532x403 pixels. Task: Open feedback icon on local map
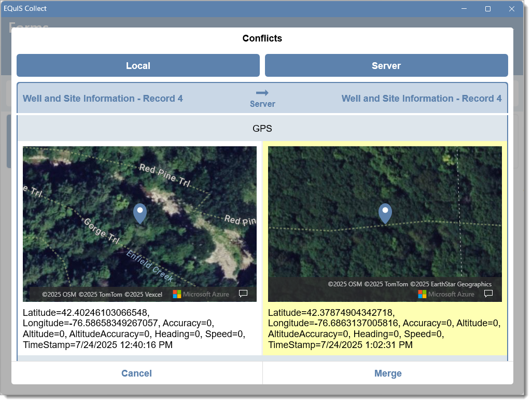(243, 294)
